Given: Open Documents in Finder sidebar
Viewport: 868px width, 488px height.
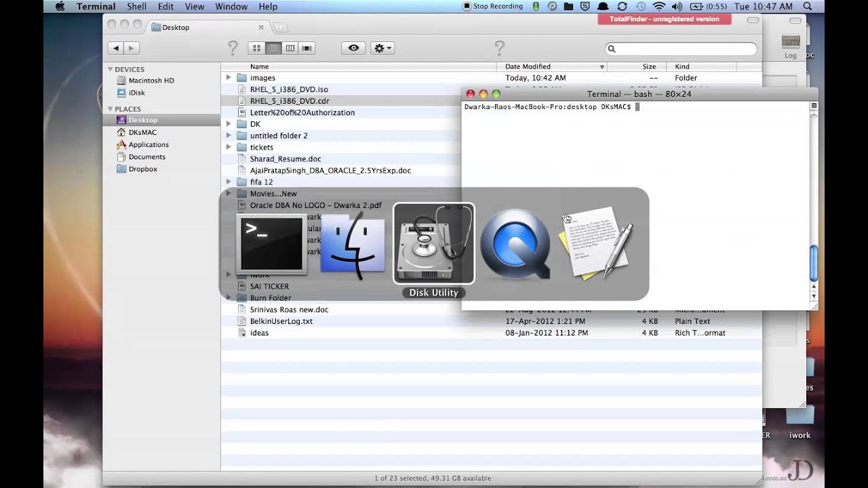Looking at the screenshot, I should (147, 157).
